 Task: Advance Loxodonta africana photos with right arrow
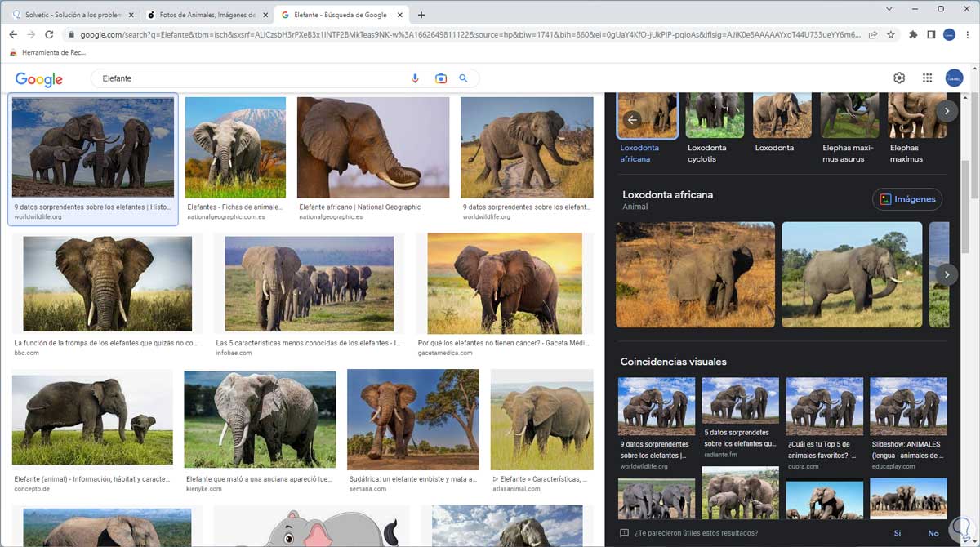947,275
